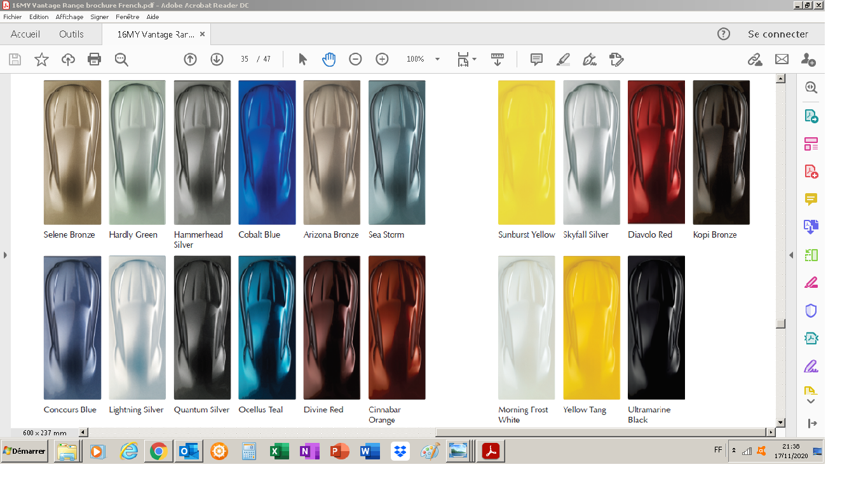Zoom in with plus button

click(382, 59)
